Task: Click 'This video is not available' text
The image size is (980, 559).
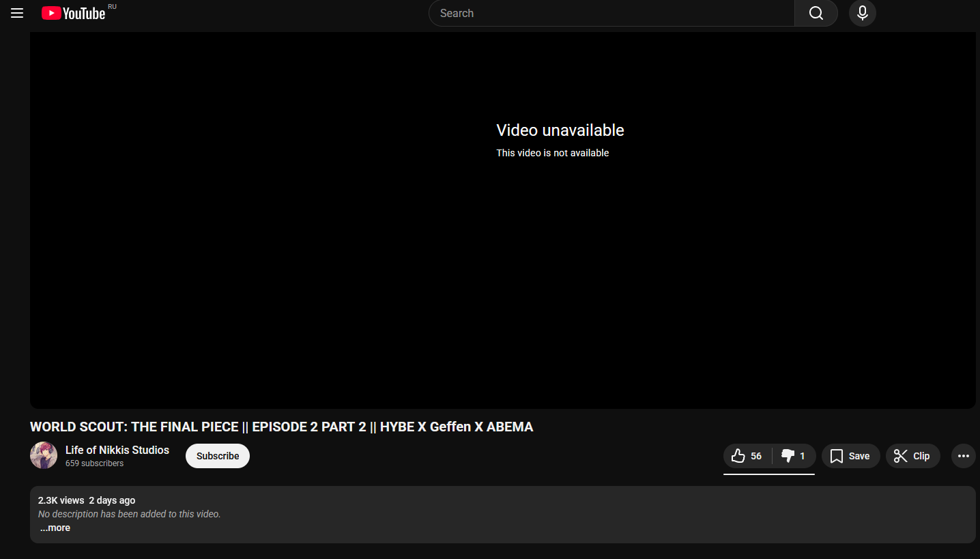Action: pos(553,153)
